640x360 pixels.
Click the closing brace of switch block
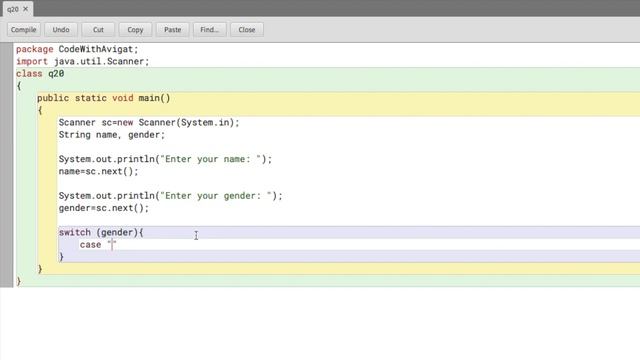[x=61, y=257]
